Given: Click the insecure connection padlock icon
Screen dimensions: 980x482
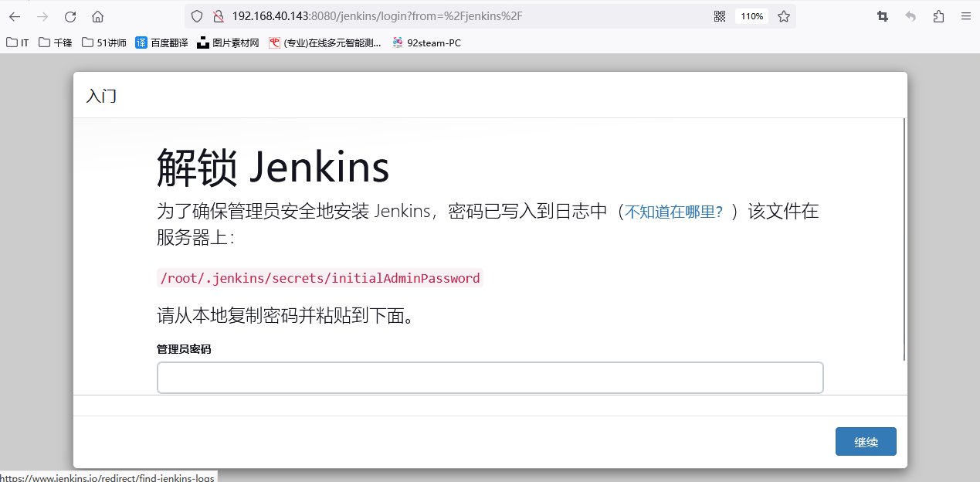Looking at the screenshot, I should (218, 16).
